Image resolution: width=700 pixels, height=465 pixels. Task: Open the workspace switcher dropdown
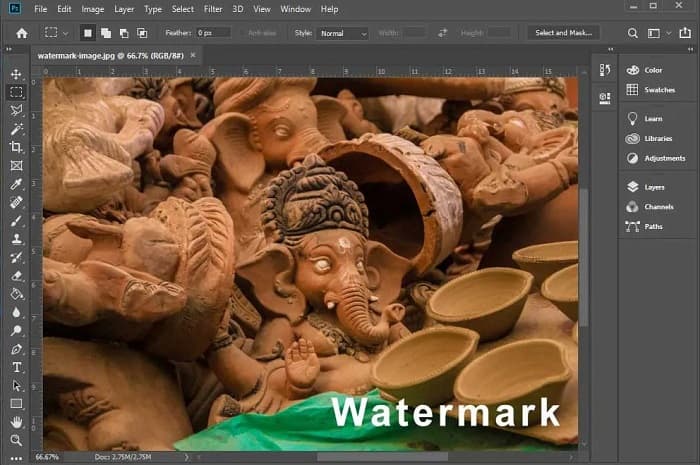tap(657, 33)
